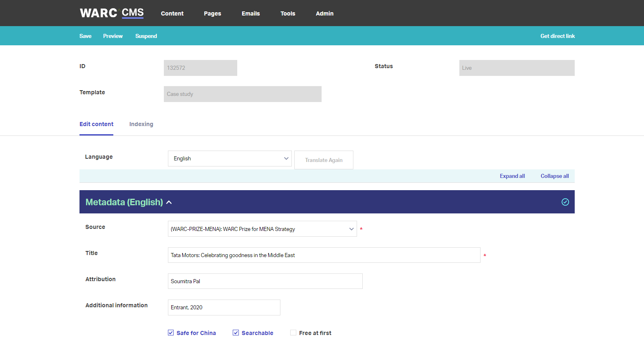The width and height of the screenshot is (644, 344).
Task: Expand all sections
Action: coord(512,176)
